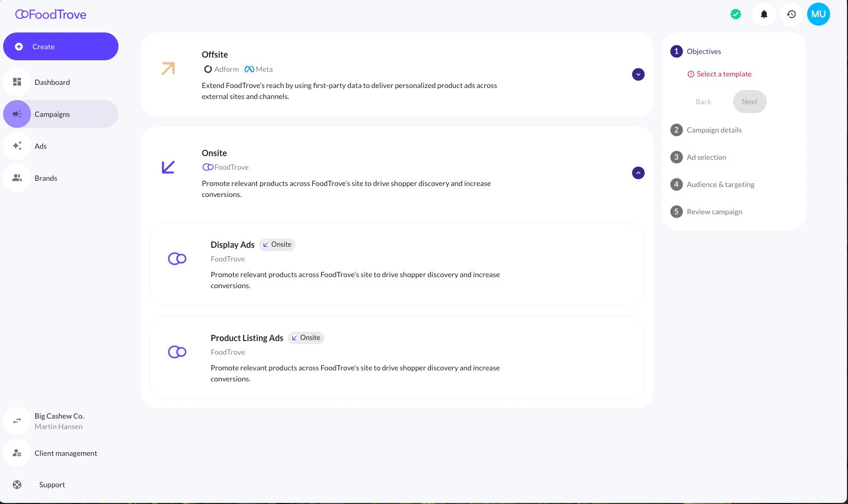Click the plus icon in Create
This screenshot has width=848, height=504.
19,47
